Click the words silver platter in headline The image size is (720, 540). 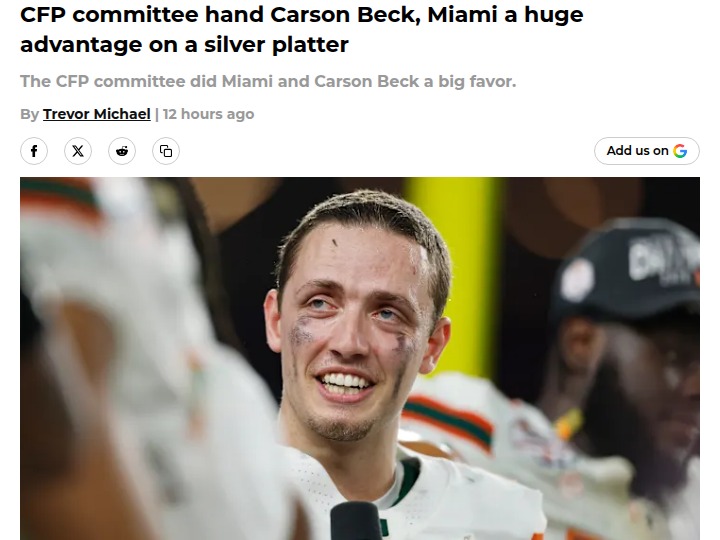(x=276, y=45)
